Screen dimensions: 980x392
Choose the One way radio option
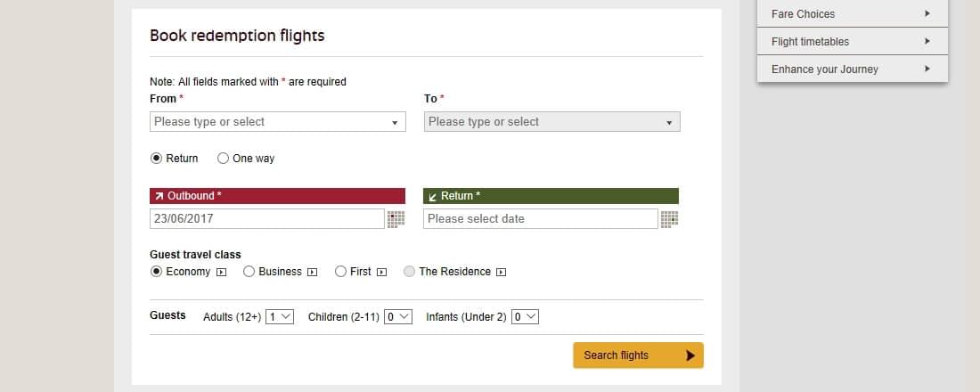pyautogui.click(x=223, y=159)
